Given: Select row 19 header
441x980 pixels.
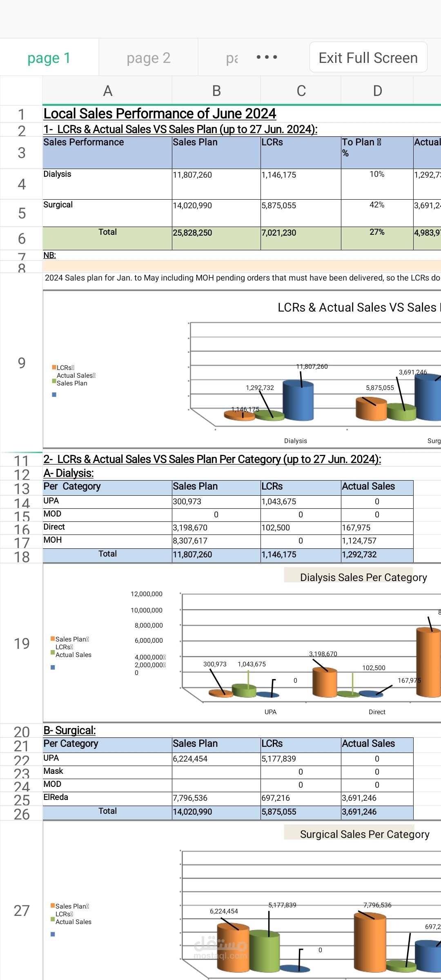Looking at the screenshot, I should pos(21,644).
